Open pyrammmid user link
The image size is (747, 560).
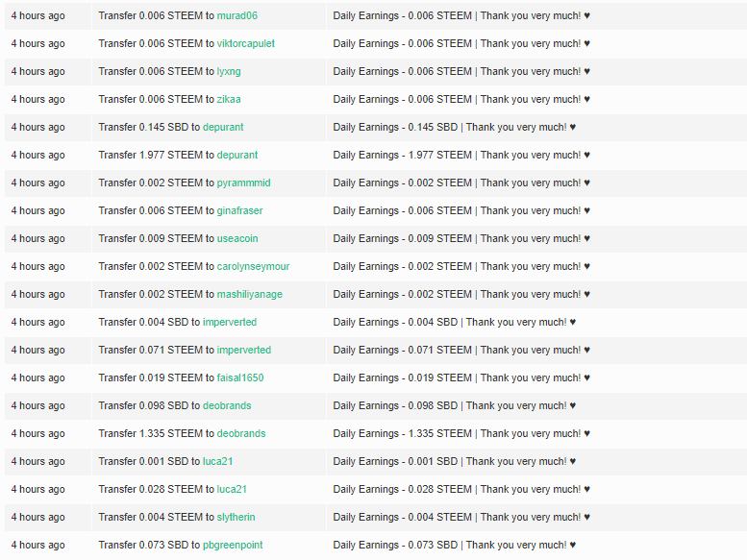(x=243, y=183)
